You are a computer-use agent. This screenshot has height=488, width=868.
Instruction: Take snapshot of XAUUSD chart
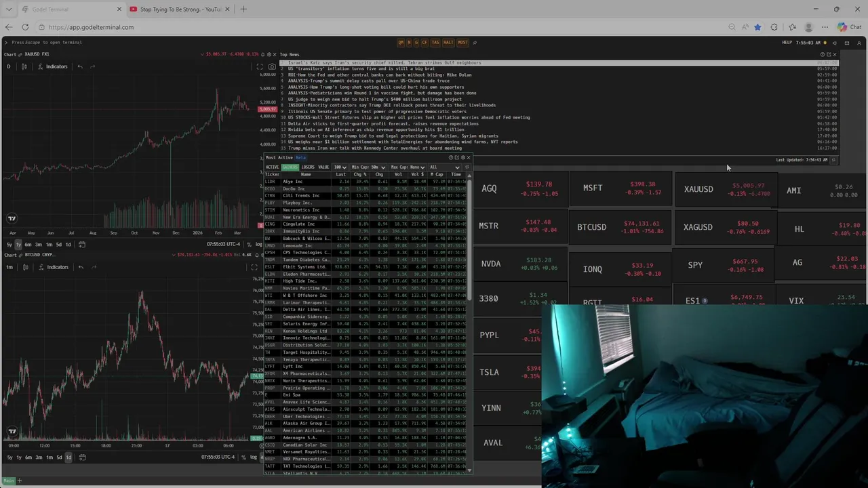tap(272, 66)
